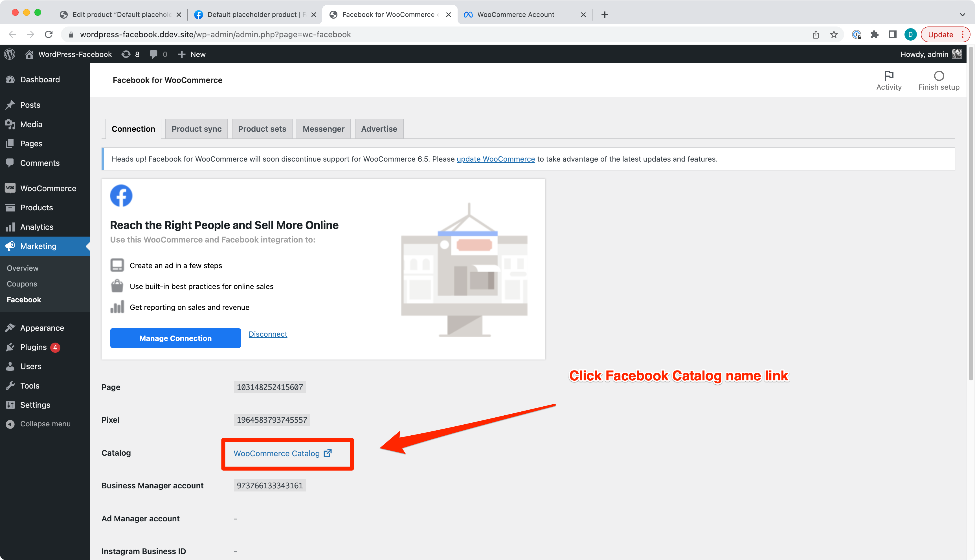Close the Edit product browser tab

point(179,15)
